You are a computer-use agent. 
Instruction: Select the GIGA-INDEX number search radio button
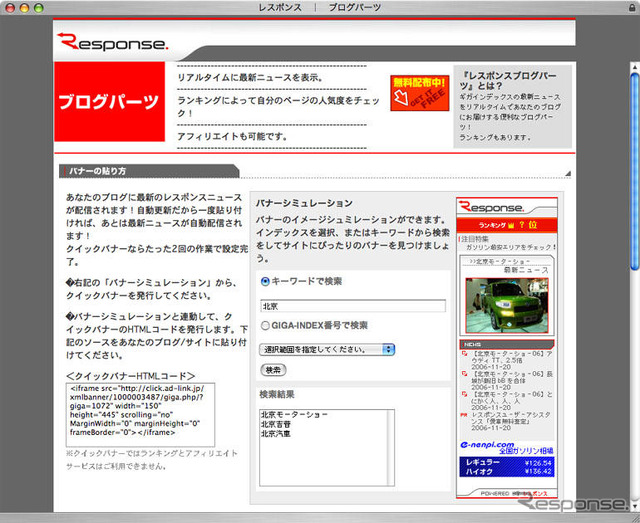(265, 325)
